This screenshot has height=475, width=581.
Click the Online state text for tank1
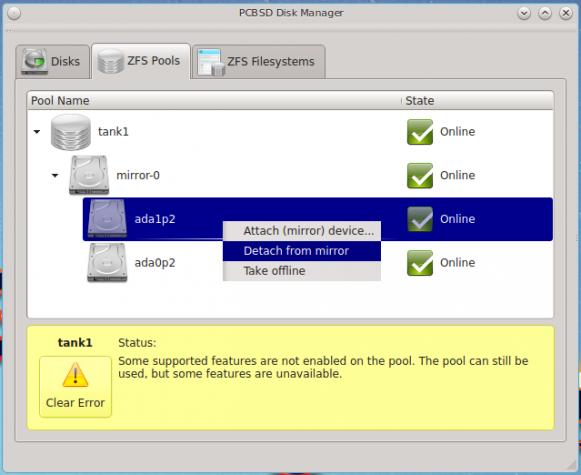click(x=457, y=132)
